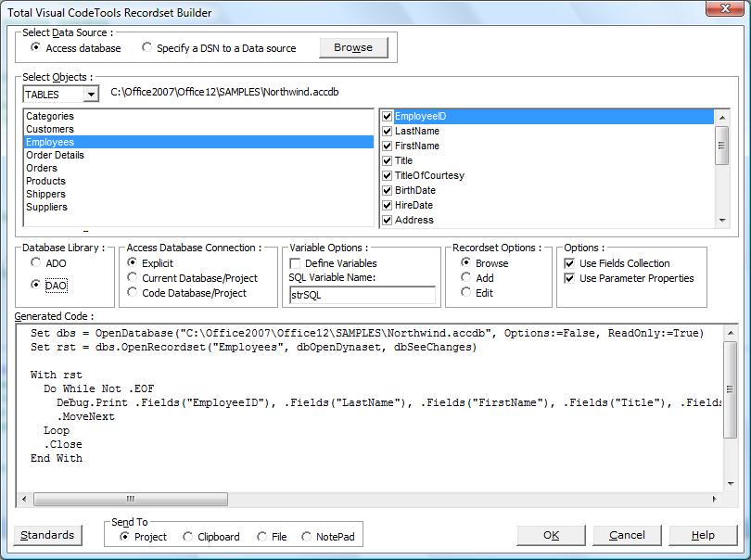
Task: Open the TABLES object type dropdown
Action: click(90, 95)
